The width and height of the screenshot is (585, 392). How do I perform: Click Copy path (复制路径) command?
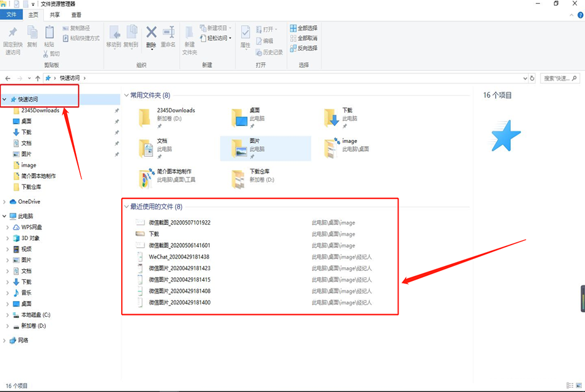click(76, 28)
